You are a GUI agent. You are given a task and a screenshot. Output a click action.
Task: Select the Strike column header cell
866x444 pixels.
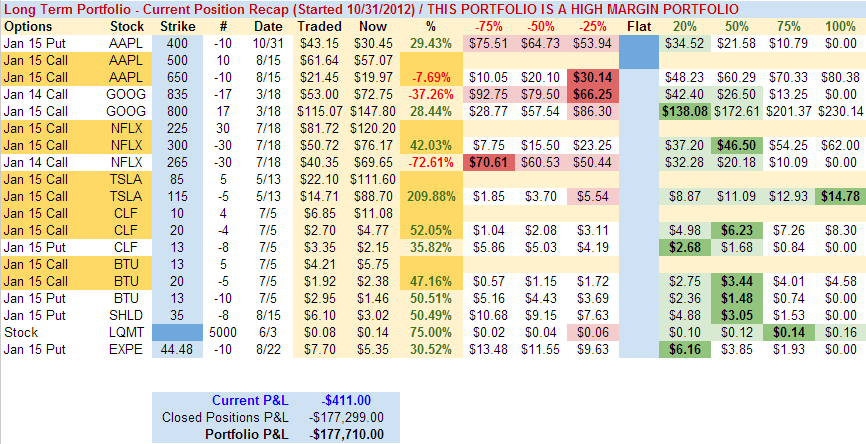[178, 28]
